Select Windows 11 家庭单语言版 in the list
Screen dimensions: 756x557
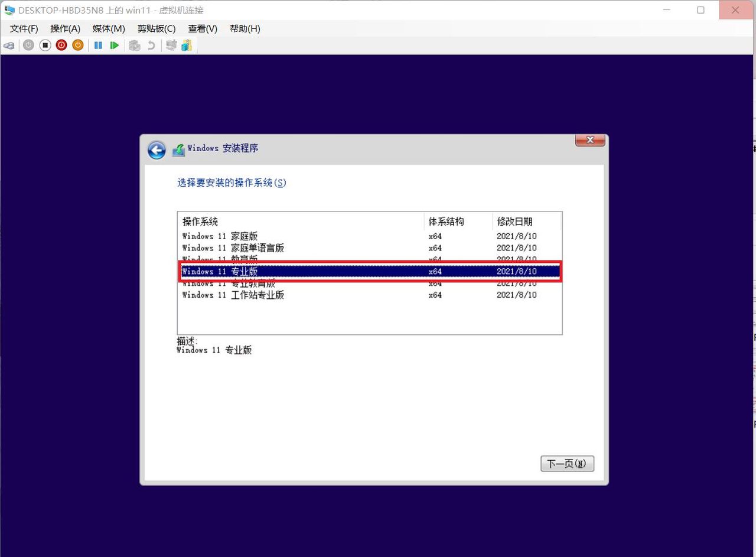coord(370,248)
